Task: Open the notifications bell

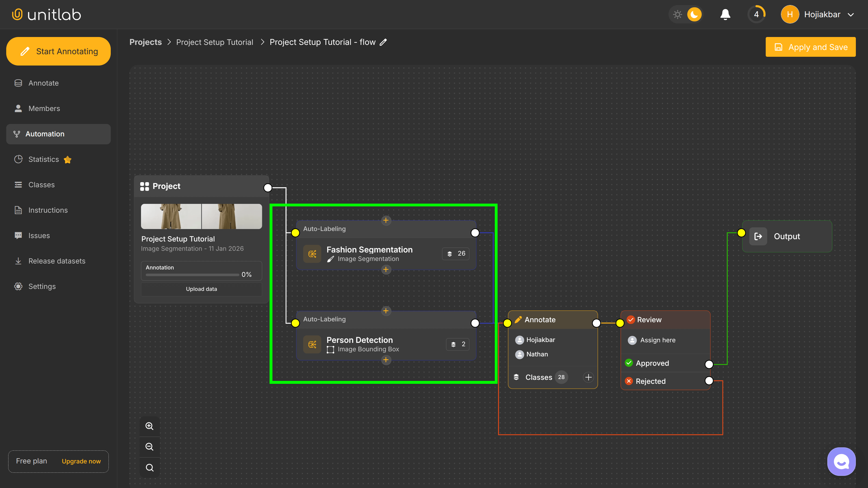Action: coord(725,14)
